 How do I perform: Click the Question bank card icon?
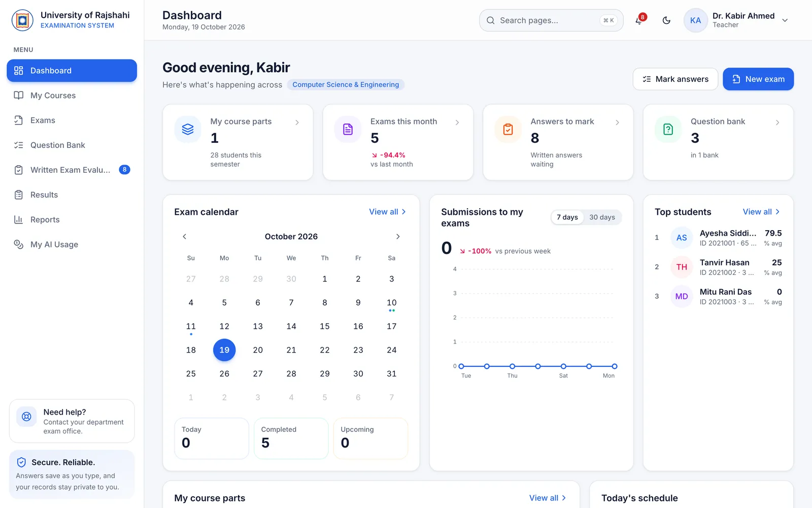pos(668,130)
